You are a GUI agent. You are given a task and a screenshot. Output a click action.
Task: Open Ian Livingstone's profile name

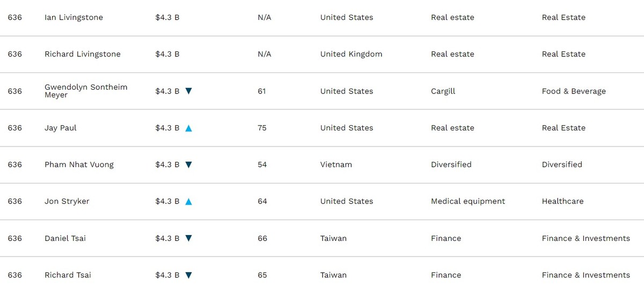[74, 18]
